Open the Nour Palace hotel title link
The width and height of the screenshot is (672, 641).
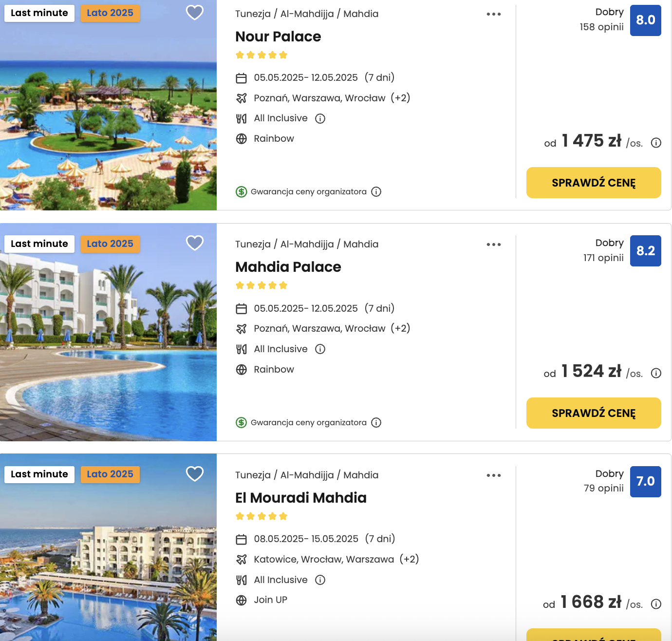[278, 37]
